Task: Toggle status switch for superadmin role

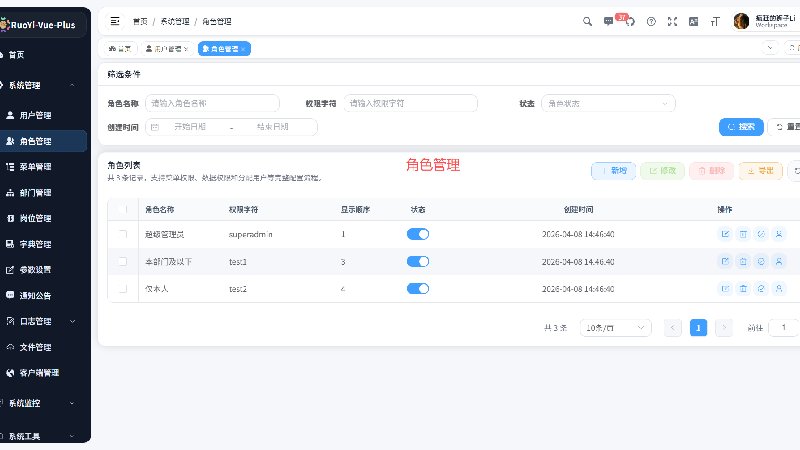Action: click(x=418, y=234)
